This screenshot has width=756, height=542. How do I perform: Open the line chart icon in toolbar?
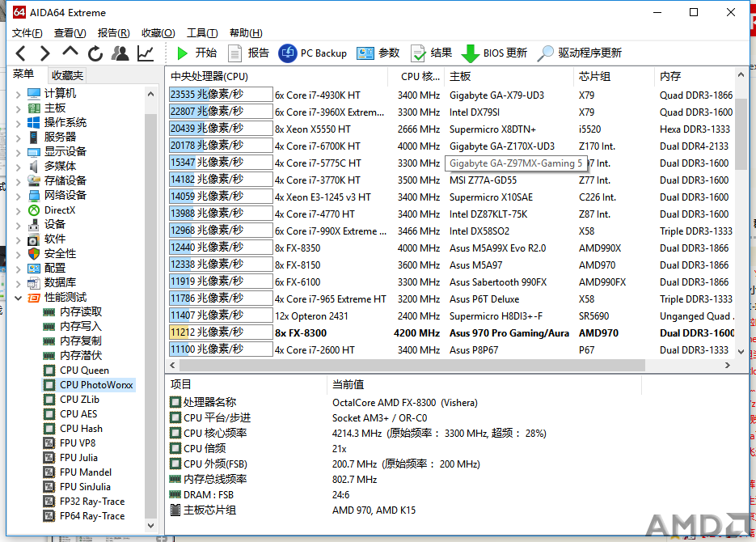pyautogui.click(x=146, y=53)
